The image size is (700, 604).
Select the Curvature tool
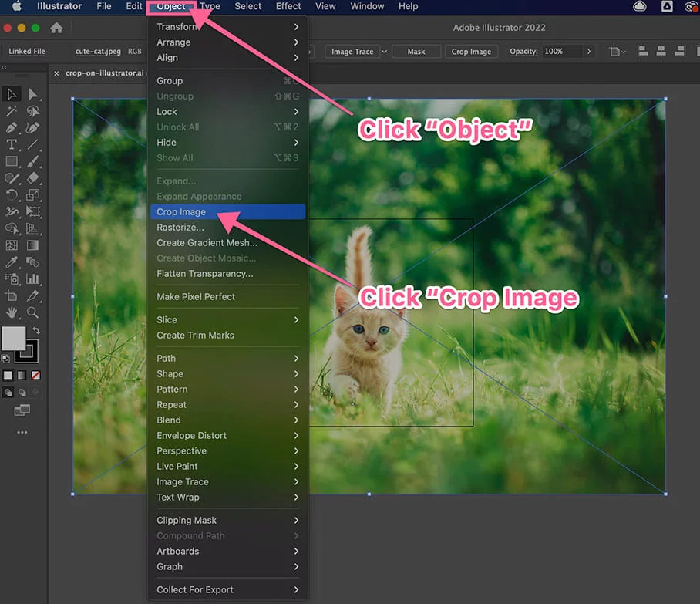32,128
